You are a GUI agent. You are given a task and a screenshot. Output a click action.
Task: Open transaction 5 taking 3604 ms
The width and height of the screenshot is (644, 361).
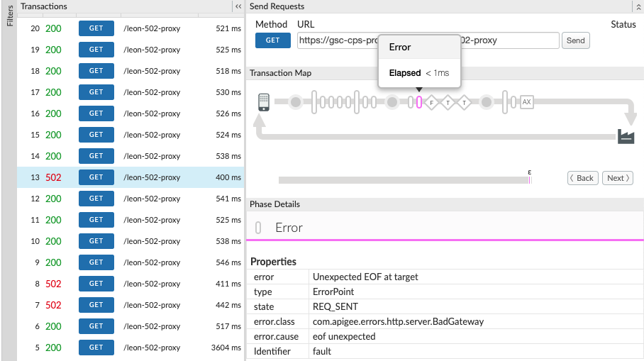pos(130,348)
